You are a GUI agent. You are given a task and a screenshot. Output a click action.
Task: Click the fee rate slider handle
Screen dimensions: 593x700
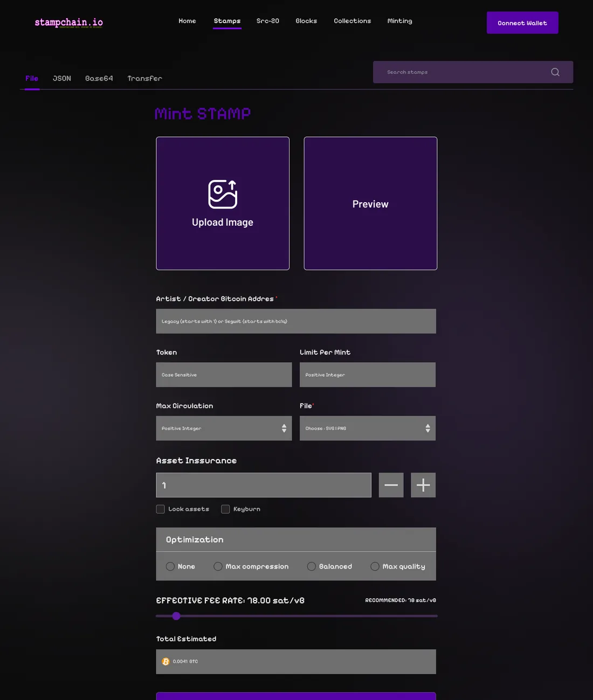click(176, 616)
